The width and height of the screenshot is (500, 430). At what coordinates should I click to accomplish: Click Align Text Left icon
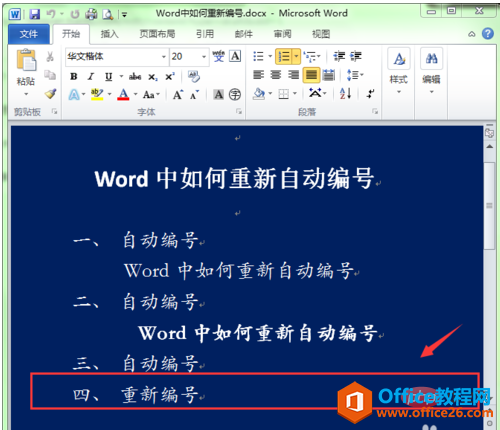pyautogui.click(x=258, y=75)
